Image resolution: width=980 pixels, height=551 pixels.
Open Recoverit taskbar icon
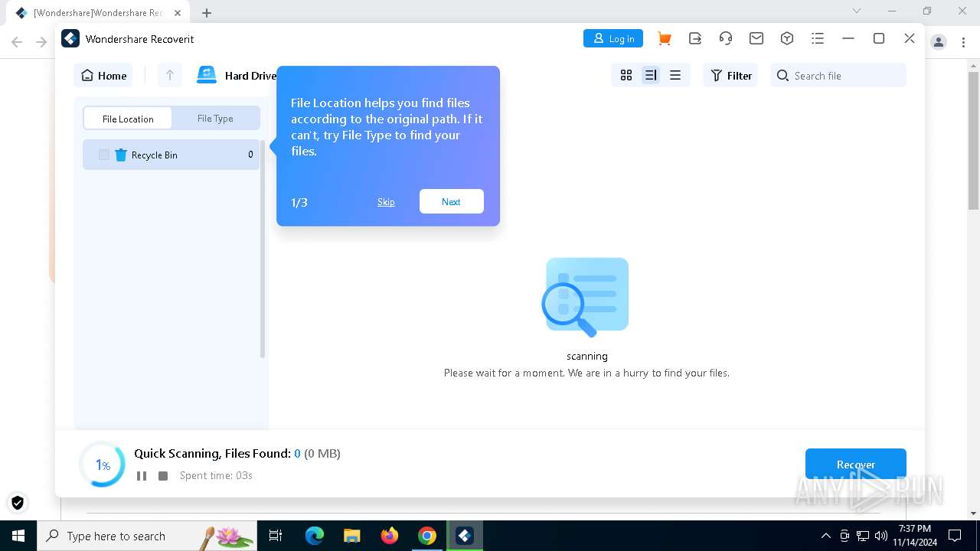[x=465, y=536]
